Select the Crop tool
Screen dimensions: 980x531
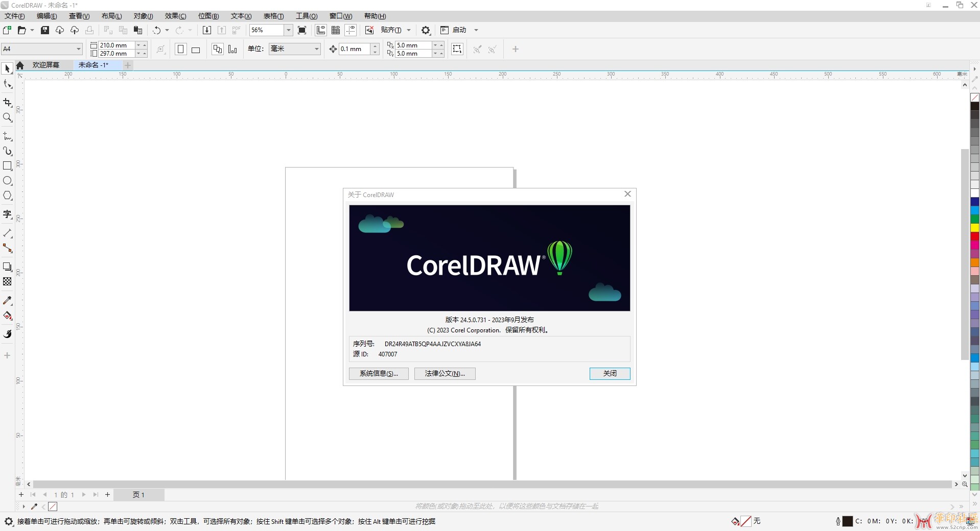[7, 103]
